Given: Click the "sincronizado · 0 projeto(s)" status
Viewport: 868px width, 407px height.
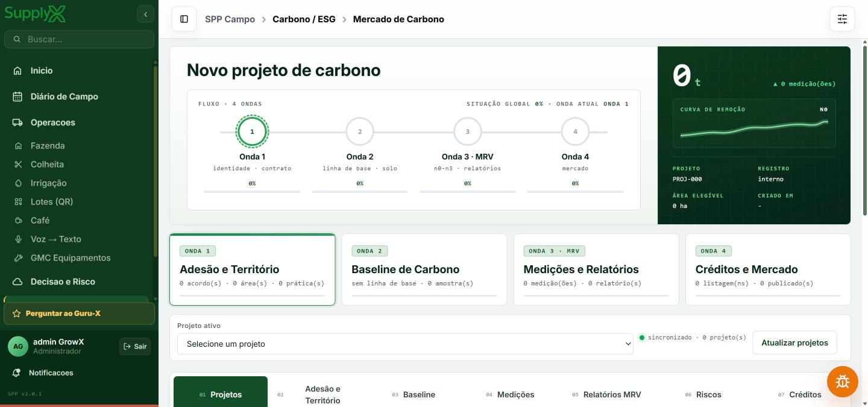Looking at the screenshot, I should pyautogui.click(x=693, y=338).
